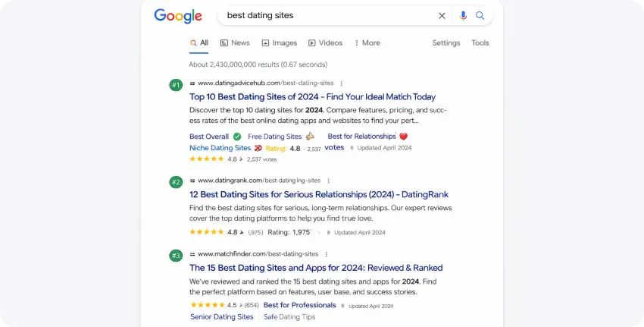The image size is (644, 327).
Task: Open options menu for datingrank.com result
Action: (x=329, y=181)
